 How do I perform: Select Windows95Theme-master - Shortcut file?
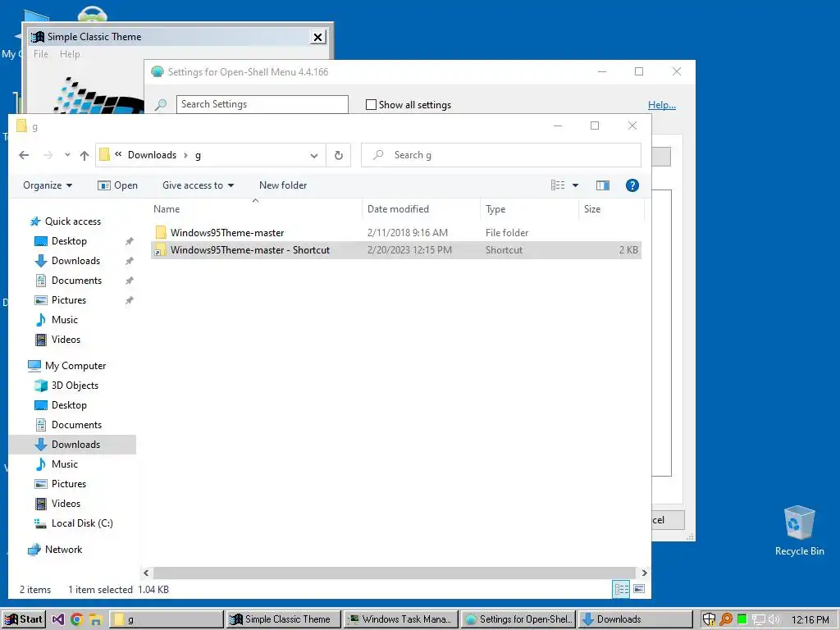point(396,250)
